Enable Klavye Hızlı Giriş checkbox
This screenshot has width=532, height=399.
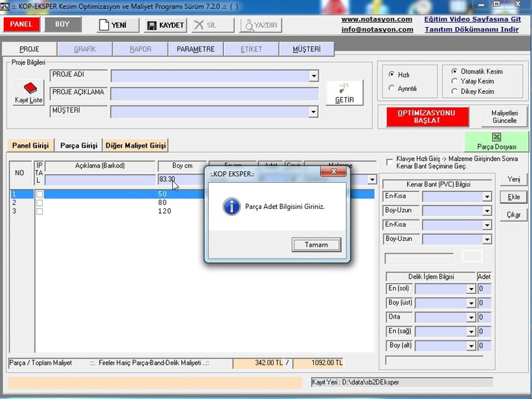(x=390, y=162)
